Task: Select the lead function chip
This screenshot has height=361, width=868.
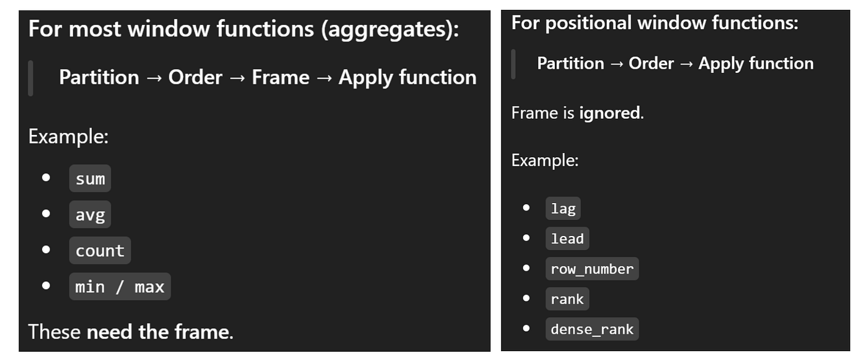Action: click(567, 238)
